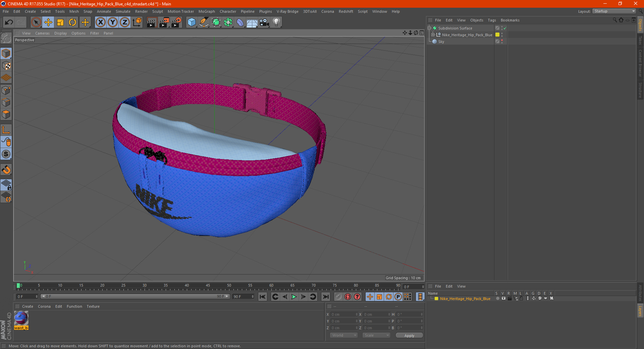Open viewport Display menu
This screenshot has width=644, height=349.
coord(60,33)
